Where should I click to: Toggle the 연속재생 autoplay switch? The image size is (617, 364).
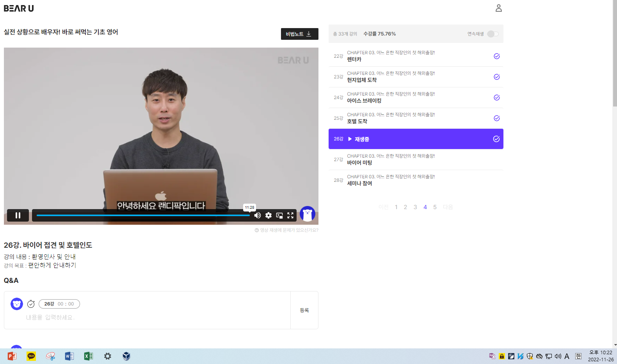point(493,34)
